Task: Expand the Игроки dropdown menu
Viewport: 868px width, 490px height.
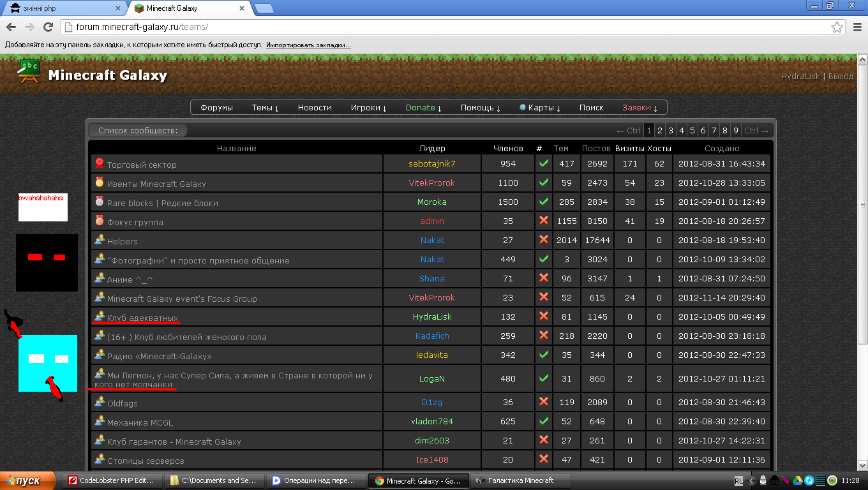Action: [370, 108]
